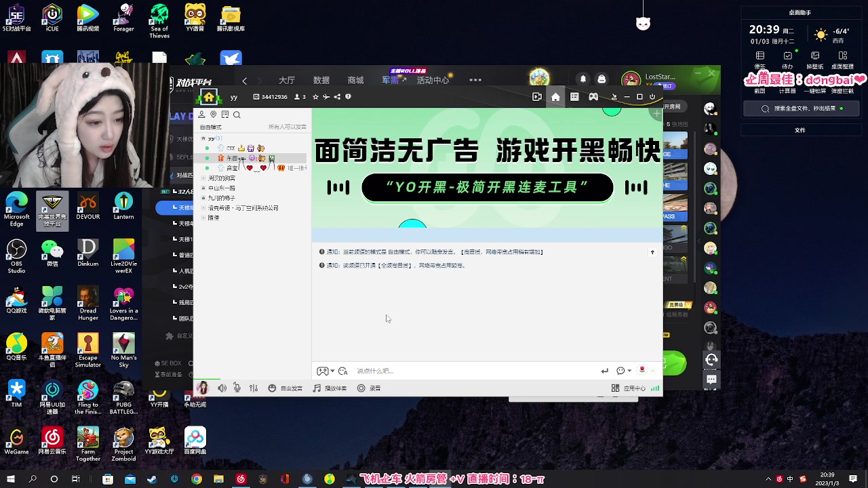This screenshot has width=868, height=488.
Task: Click the share channel icon
Action: pos(337,97)
